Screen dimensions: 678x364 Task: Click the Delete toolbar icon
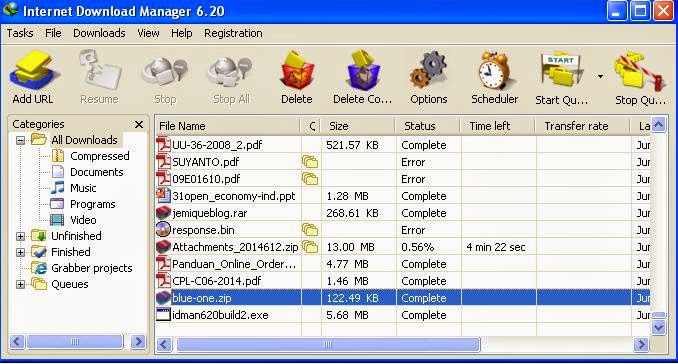point(297,70)
